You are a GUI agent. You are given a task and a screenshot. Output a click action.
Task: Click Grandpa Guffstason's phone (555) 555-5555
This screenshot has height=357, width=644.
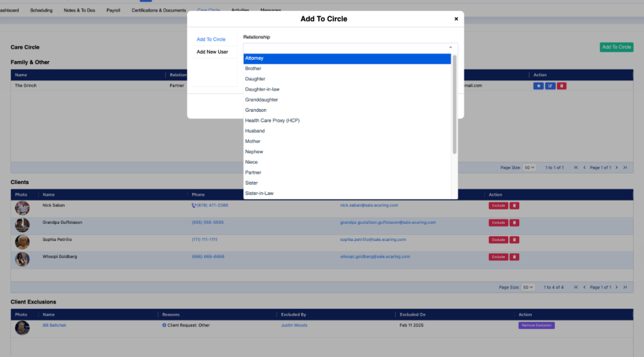coord(207,222)
